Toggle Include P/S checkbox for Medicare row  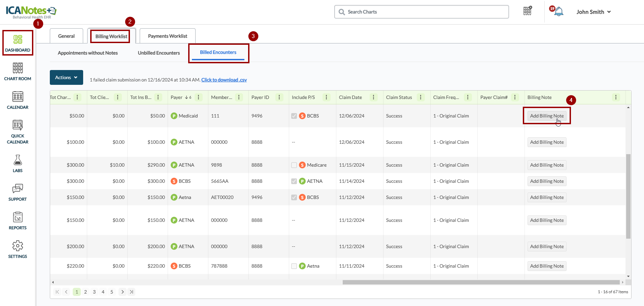pyautogui.click(x=294, y=165)
